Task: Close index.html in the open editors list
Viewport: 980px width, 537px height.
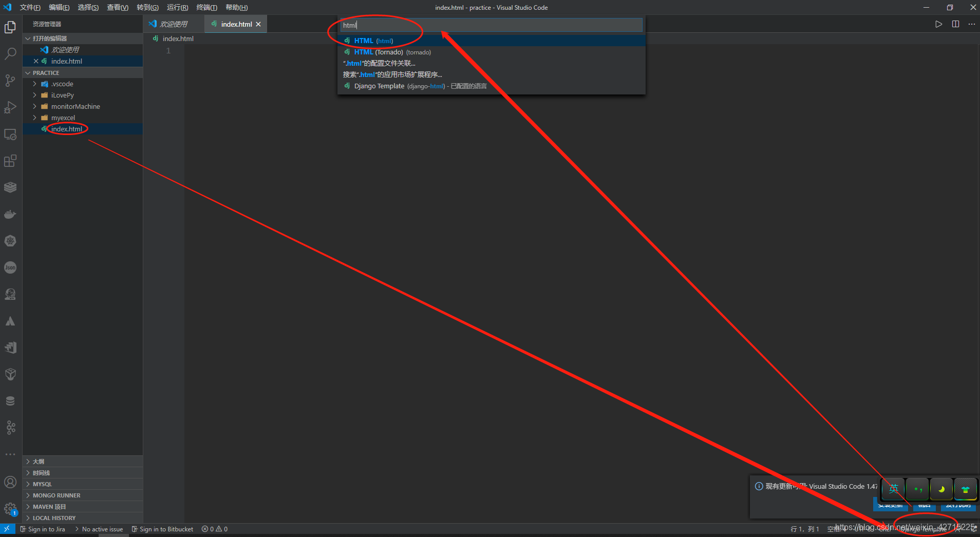Action: point(36,61)
